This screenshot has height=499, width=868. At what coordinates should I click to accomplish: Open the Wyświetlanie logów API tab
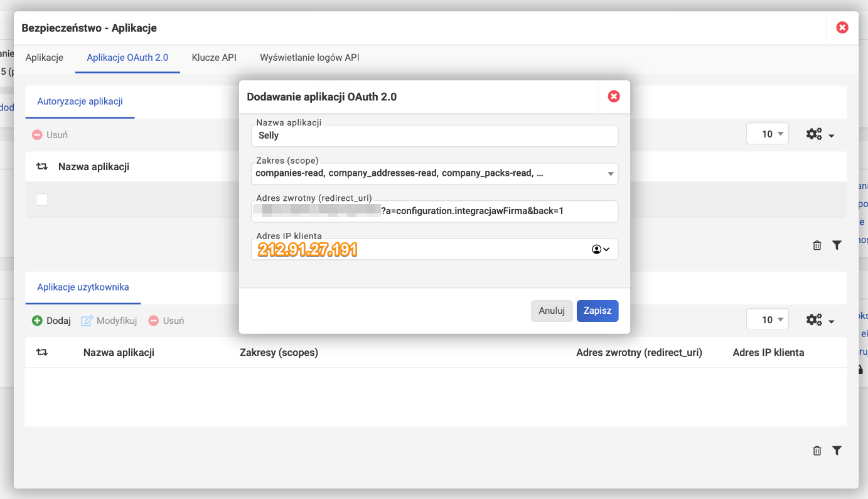click(x=309, y=58)
